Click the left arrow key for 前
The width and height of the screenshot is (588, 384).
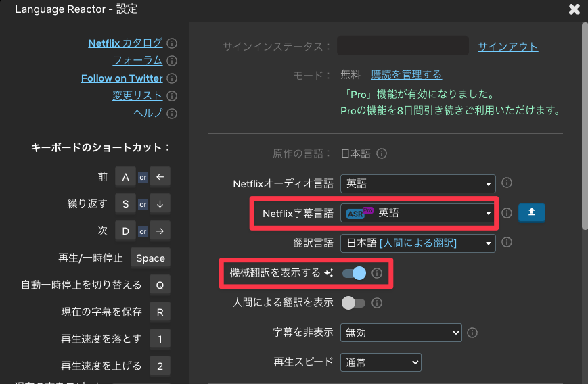(x=160, y=177)
